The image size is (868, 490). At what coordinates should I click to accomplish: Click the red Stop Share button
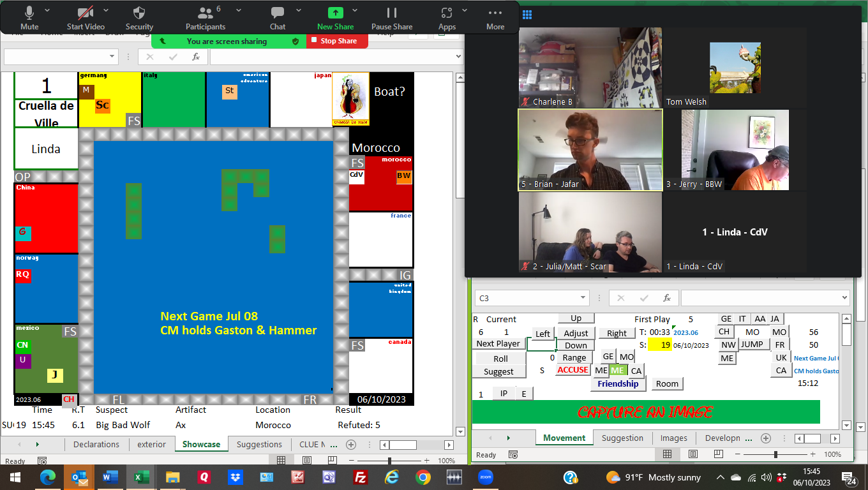(x=337, y=41)
